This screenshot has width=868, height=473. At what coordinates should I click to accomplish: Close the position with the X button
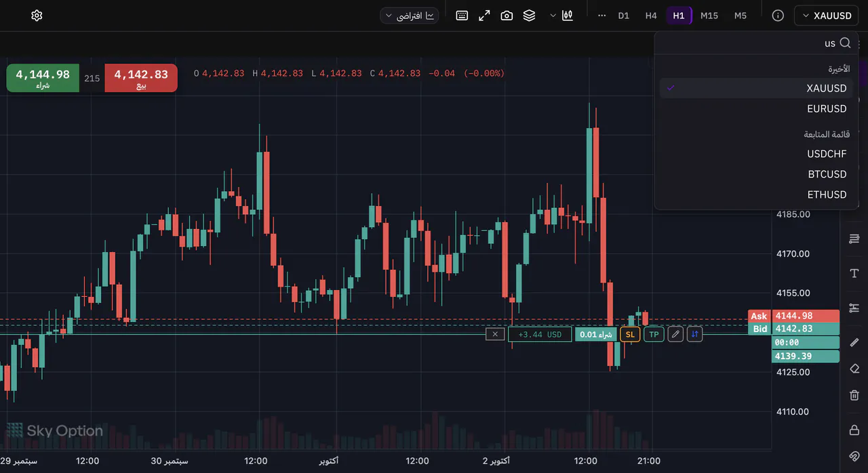pyautogui.click(x=495, y=334)
